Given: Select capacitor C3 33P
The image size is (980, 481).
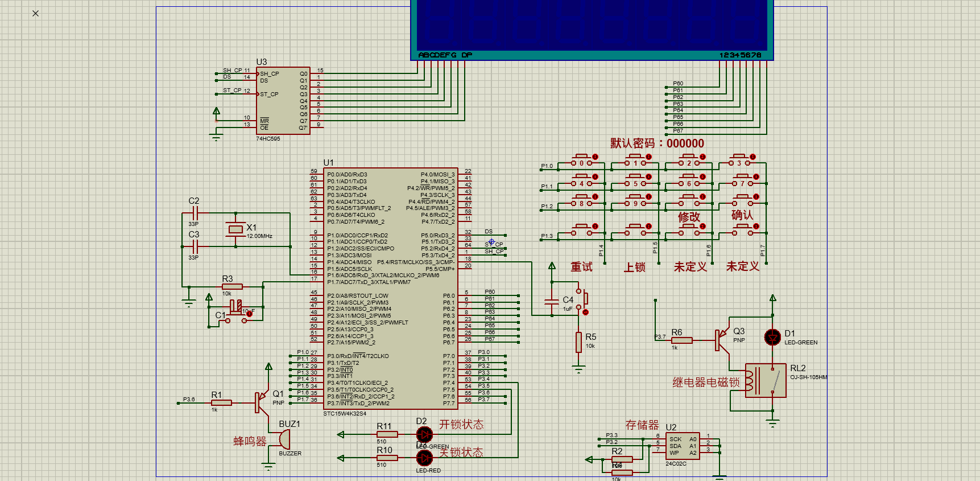Looking at the screenshot, I should click(x=195, y=246).
